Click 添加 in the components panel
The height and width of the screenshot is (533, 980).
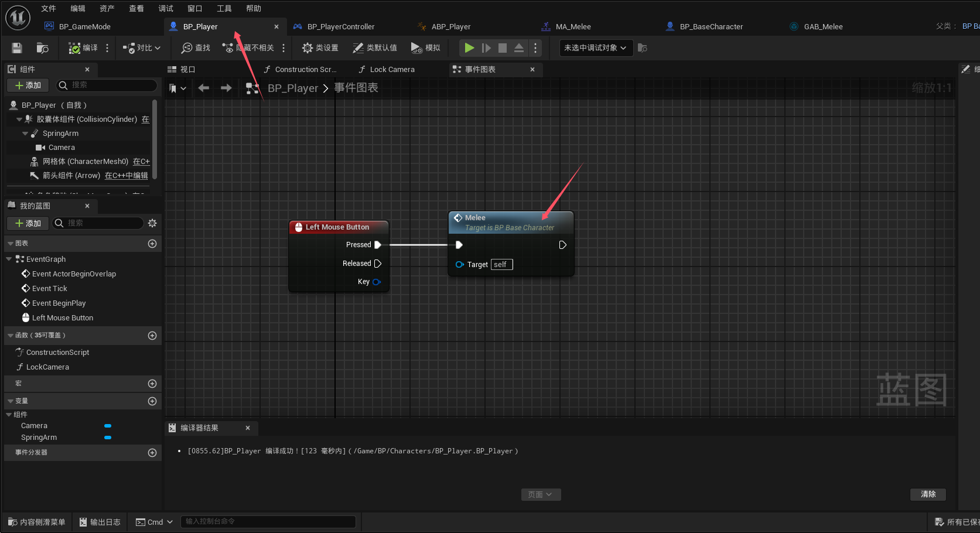pos(28,86)
